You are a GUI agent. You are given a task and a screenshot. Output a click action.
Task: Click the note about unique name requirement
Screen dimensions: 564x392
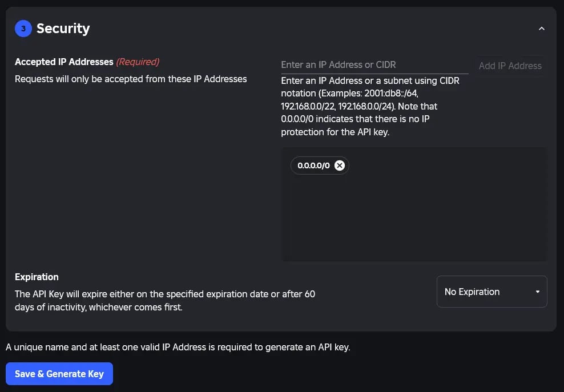click(x=178, y=347)
